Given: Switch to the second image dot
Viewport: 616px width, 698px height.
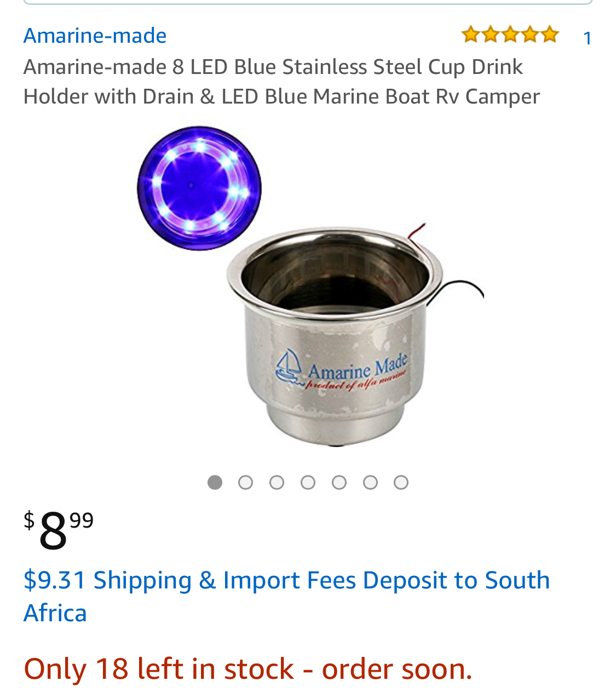Looking at the screenshot, I should click(x=246, y=482).
